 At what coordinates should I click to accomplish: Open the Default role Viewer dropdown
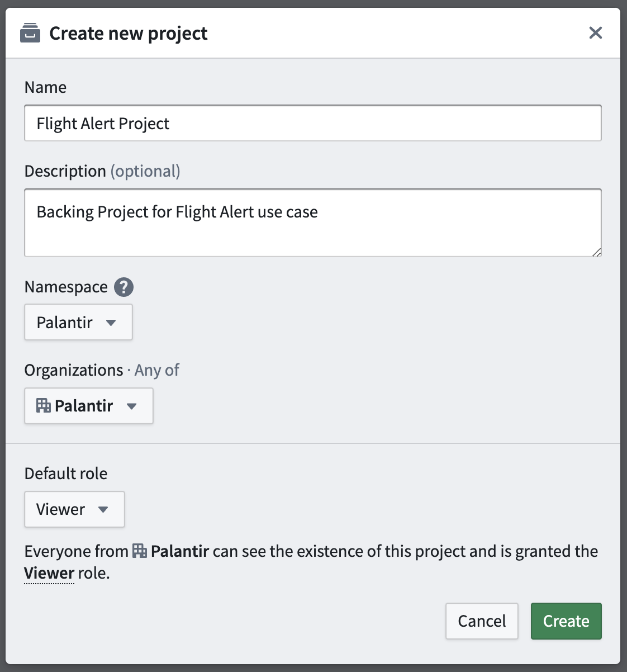[x=74, y=509]
